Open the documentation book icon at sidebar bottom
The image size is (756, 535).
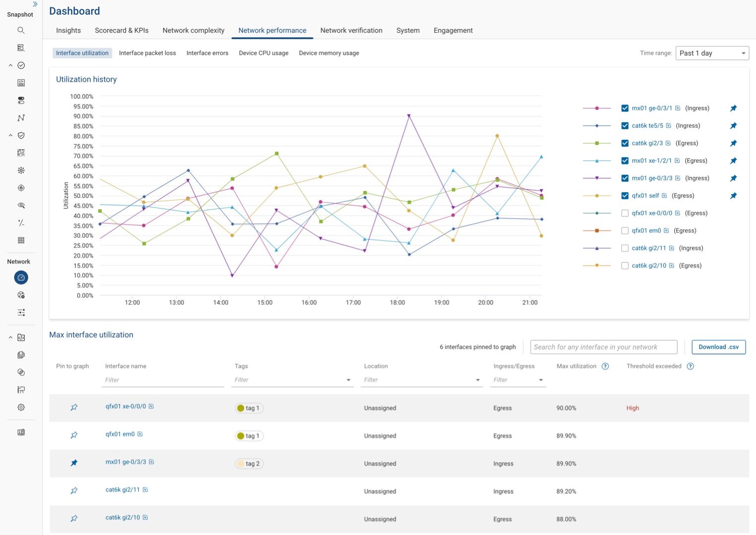21,432
